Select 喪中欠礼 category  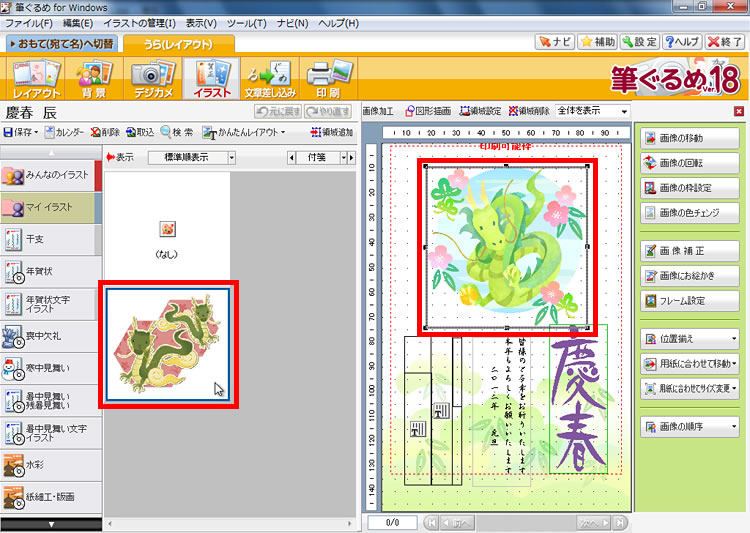(51, 336)
